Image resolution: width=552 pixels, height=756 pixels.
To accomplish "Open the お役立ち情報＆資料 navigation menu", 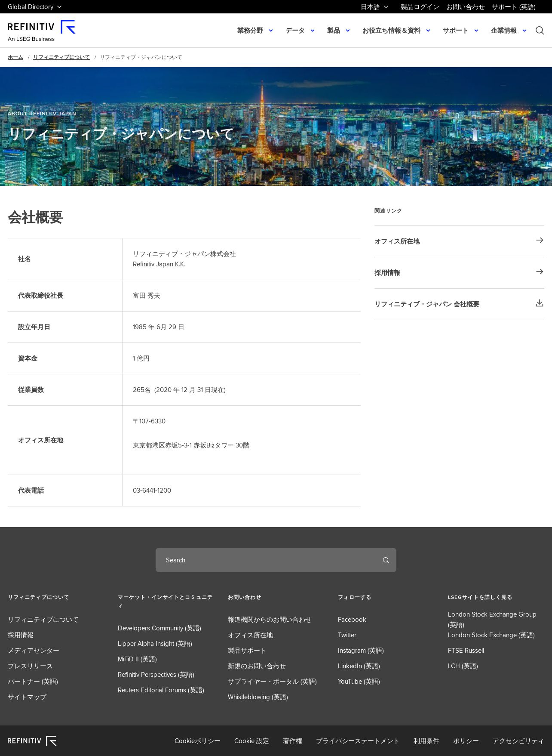I will [391, 31].
